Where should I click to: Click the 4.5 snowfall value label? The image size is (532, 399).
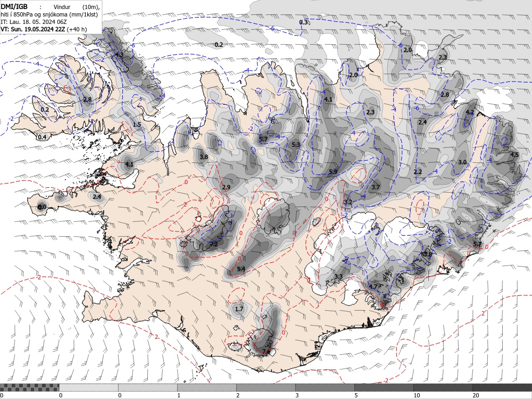514,155
